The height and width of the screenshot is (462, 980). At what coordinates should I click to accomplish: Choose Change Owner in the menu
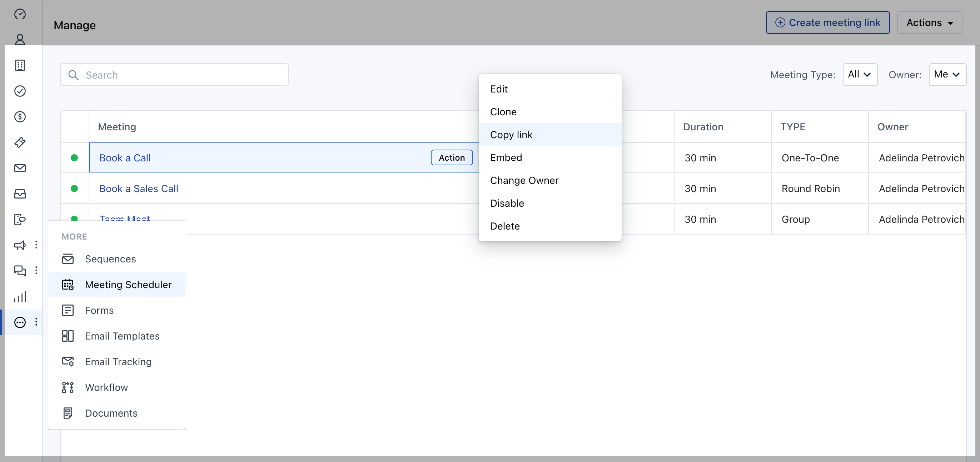coord(524,180)
